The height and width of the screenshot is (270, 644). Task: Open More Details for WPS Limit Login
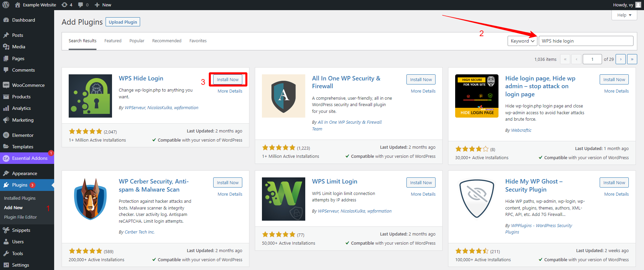(x=423, y=194)
